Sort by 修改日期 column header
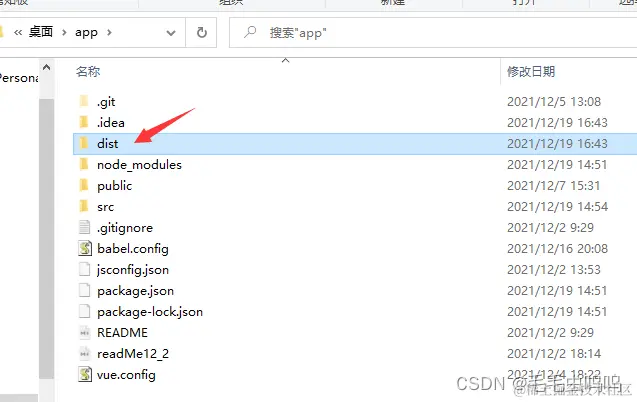 (531, 71)
